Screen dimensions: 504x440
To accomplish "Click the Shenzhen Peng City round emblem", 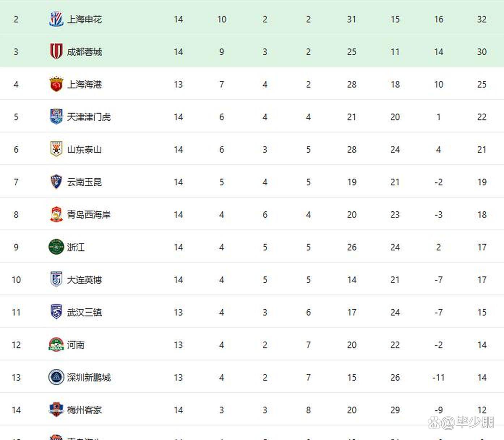I will click(56, 377).
